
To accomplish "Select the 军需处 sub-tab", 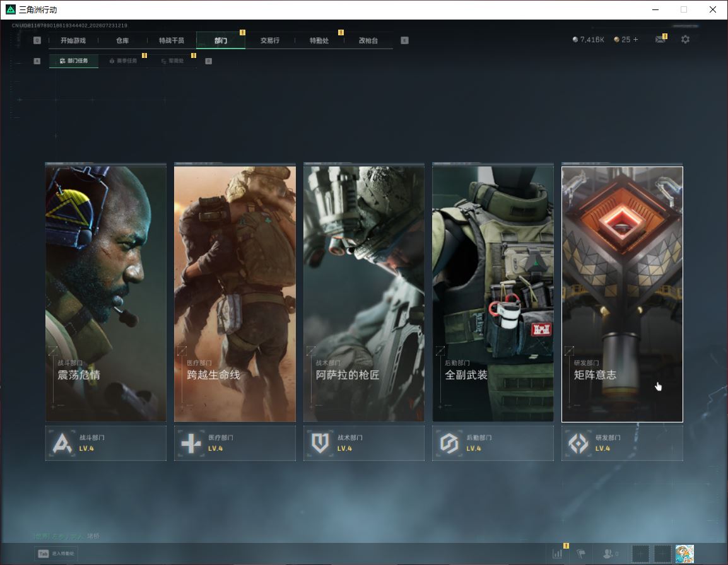I will point(172,61).
